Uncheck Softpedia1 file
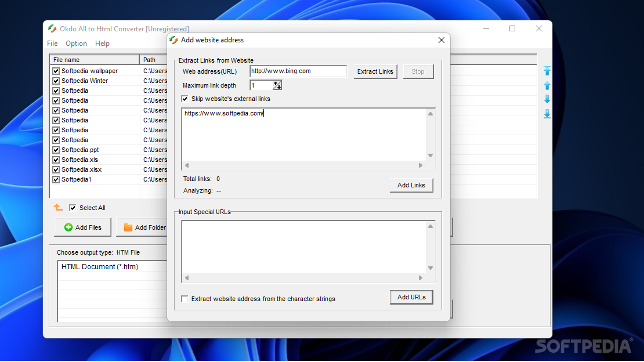Viewport: 644px width, 362px height. (x=56, y=180)
